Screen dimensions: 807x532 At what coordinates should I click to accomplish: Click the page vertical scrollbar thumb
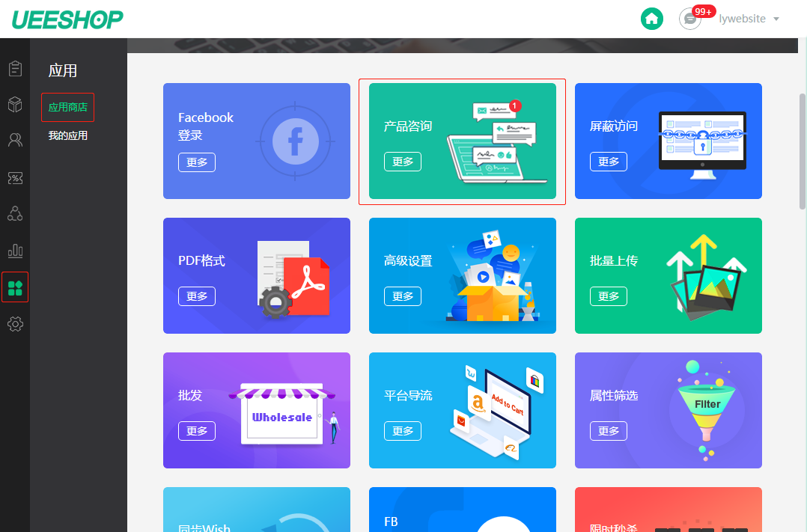[803, 151]
